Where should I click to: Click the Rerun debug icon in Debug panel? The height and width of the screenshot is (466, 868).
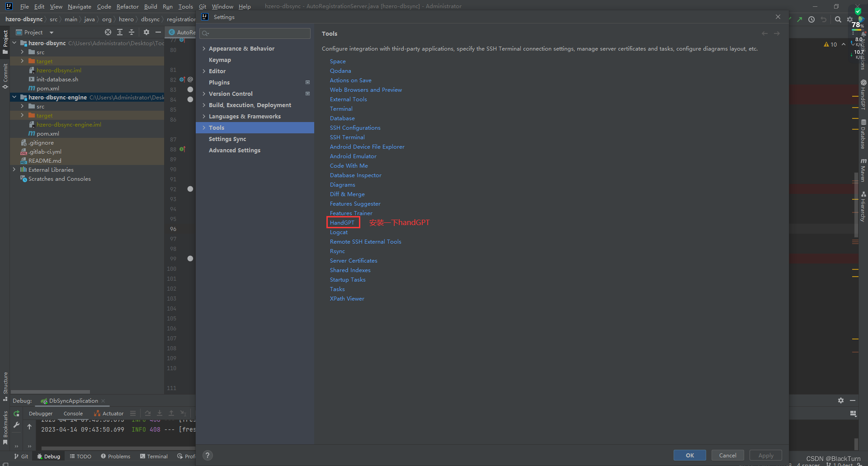pyautogui.click(x=17, y=413)
